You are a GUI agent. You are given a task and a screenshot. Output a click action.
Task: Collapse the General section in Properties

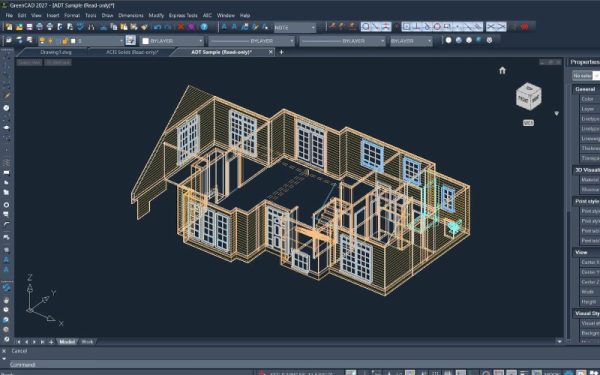click(586, 89)
